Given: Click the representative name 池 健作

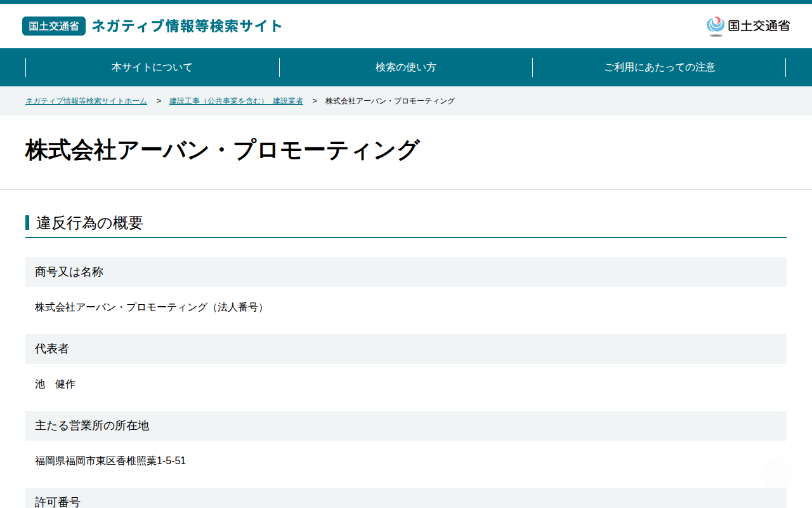Looking at the screenshot, I should click(55, 384).
